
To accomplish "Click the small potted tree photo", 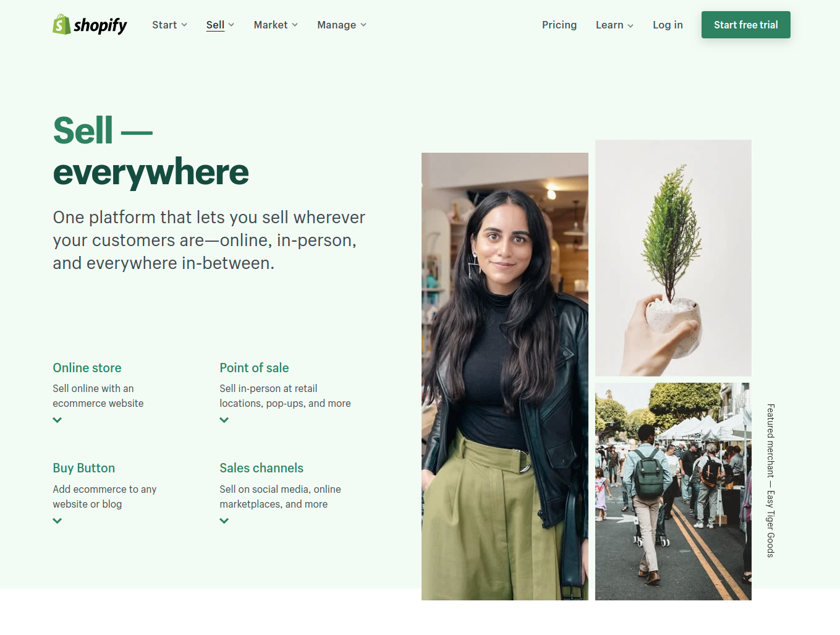I will point(673,258).
